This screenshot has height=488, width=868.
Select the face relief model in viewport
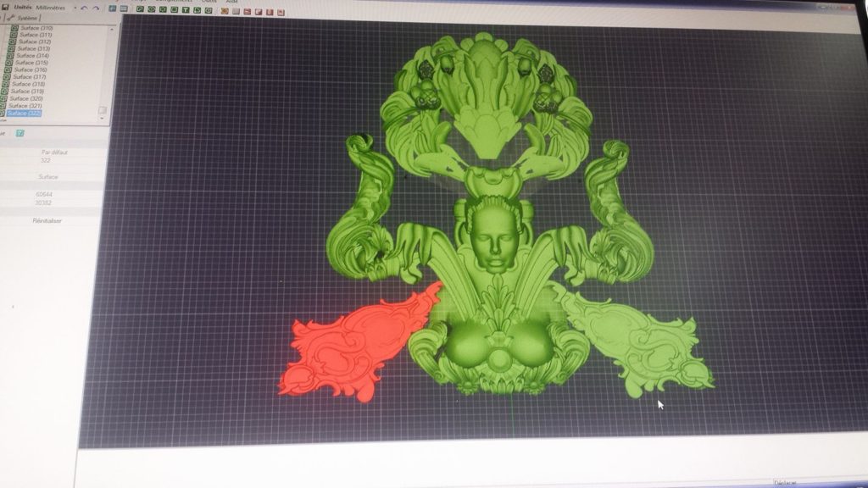pyautogui.click(x=494, y=235)
